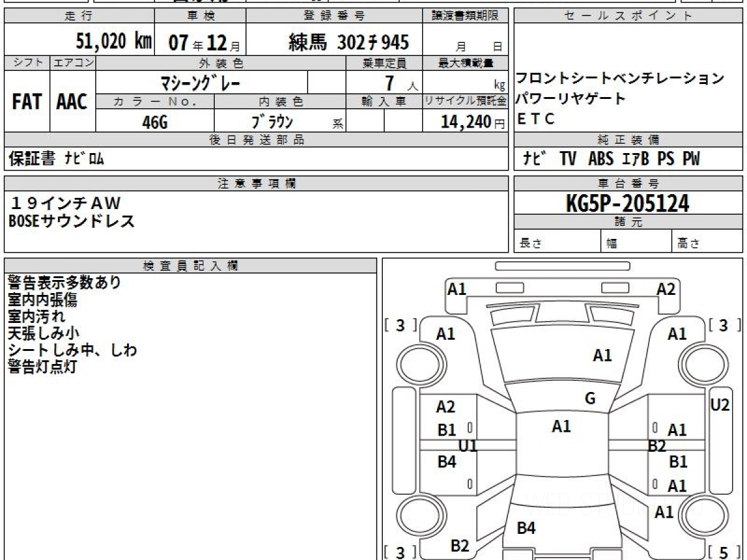Click the 純正装備 header
Screen dimensions: 747x560
(628, 140)
